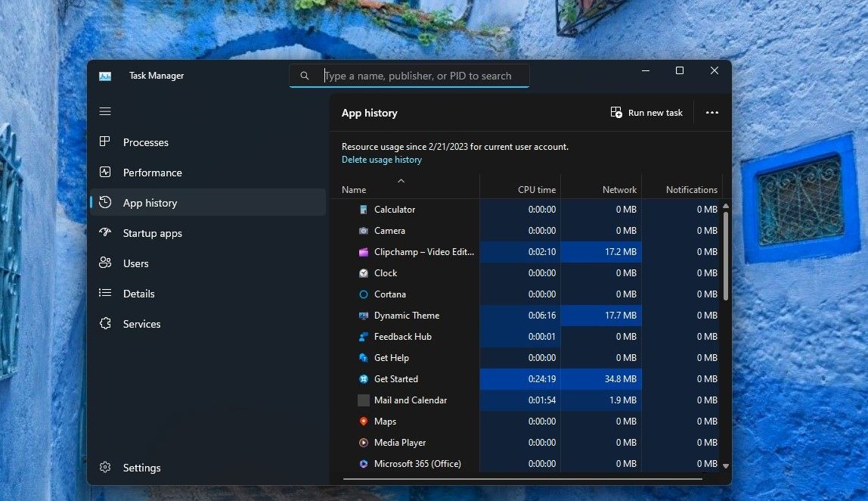Open the more options ellipsis menu
Image resolution: width=868 pixels, height=501 pixels.
(x=711, y=112)
